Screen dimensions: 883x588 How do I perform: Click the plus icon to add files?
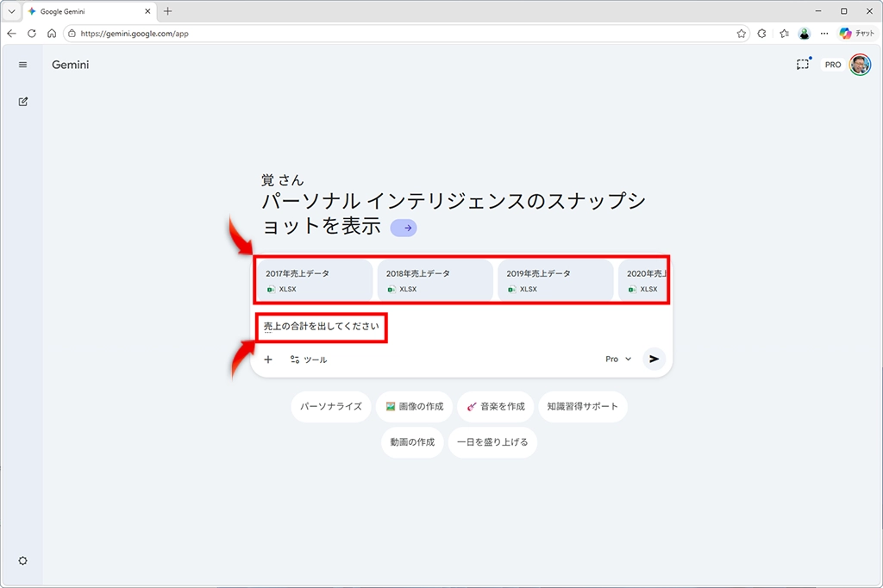coord(268,360)
